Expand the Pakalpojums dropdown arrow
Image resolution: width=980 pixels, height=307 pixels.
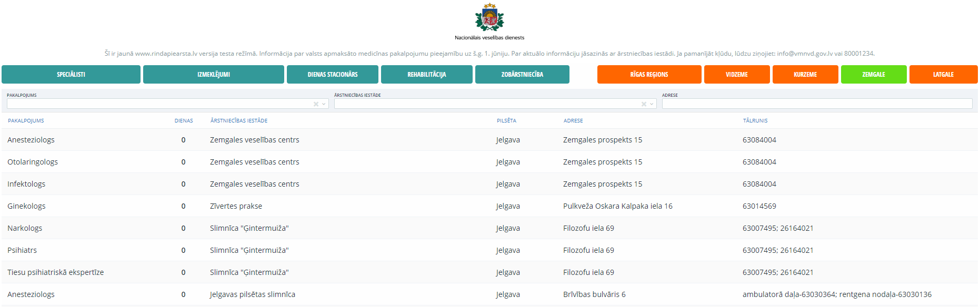coord(324,104)
